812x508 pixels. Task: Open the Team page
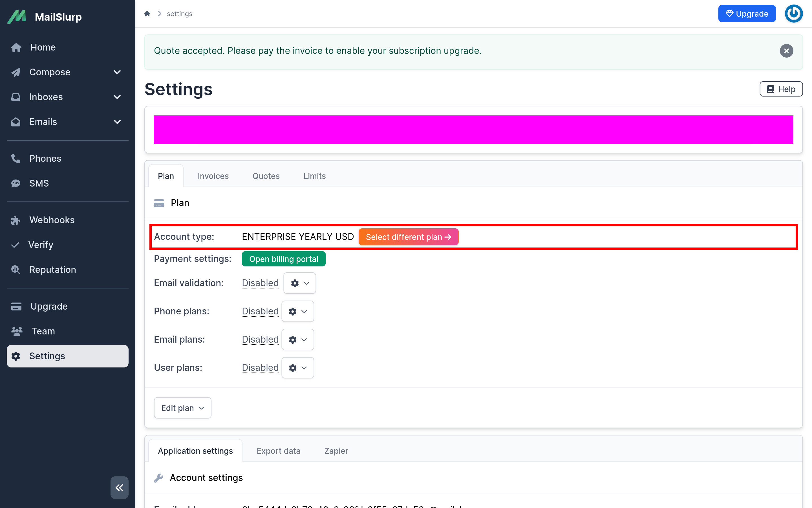(67, 331)
